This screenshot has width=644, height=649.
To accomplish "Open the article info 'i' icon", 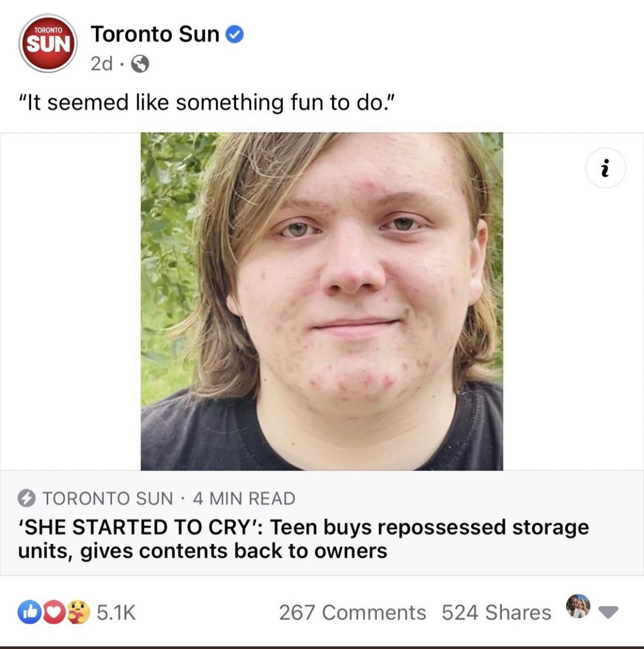I will 605,168.
